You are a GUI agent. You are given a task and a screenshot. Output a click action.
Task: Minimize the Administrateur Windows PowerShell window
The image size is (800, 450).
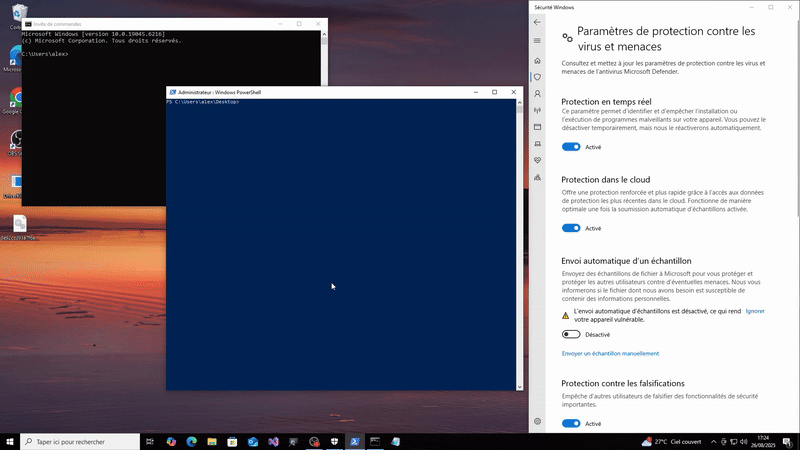(476, 92)
